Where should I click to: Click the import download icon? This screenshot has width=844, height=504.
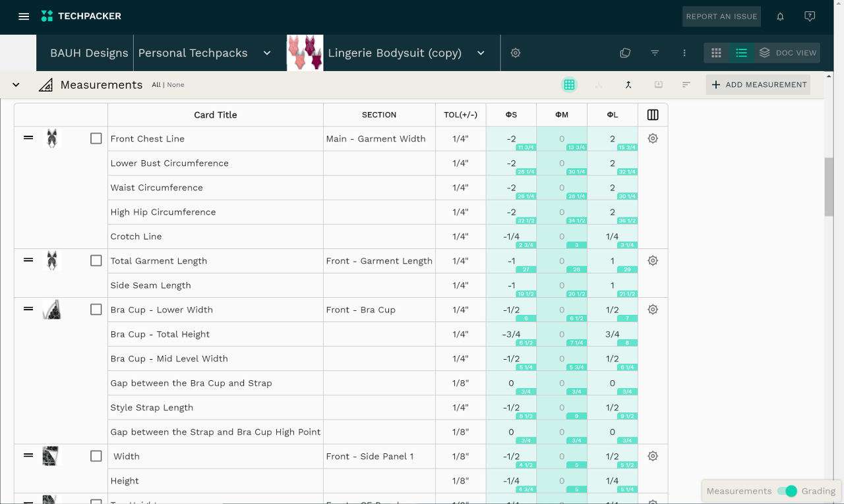658,84
